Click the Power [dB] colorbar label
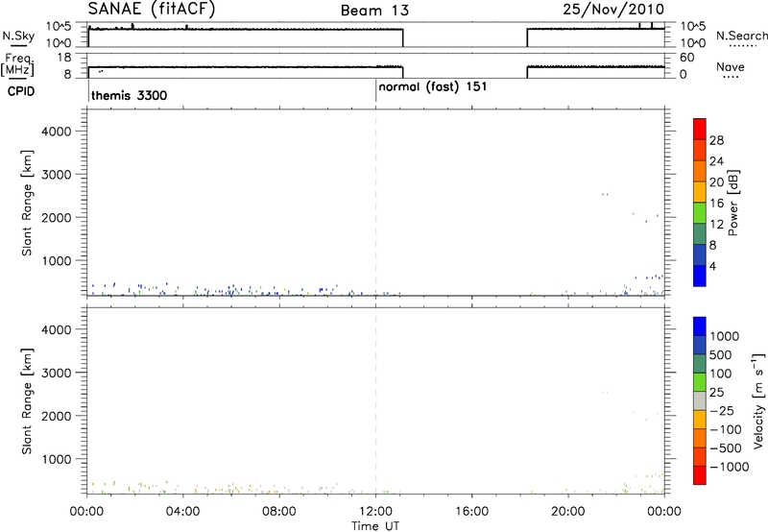 (733, 203)
